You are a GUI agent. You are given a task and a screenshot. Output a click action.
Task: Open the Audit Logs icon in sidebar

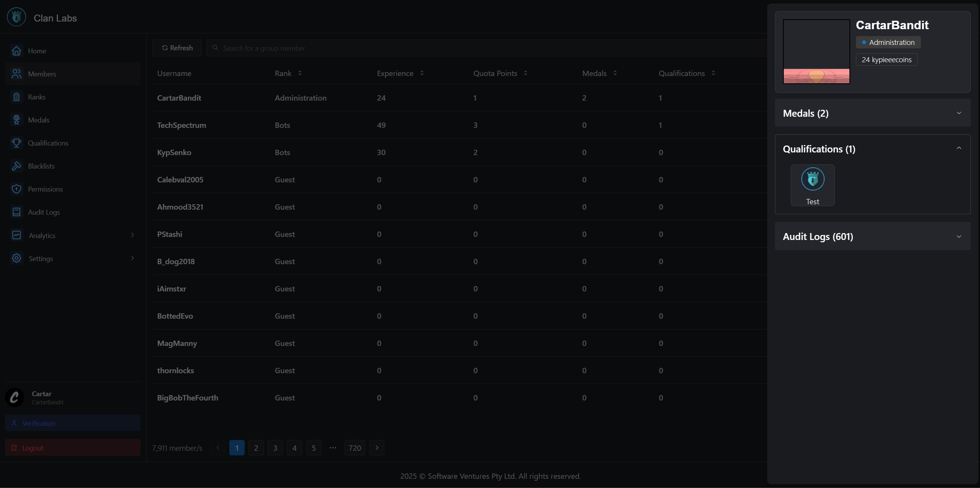(17, 212)
